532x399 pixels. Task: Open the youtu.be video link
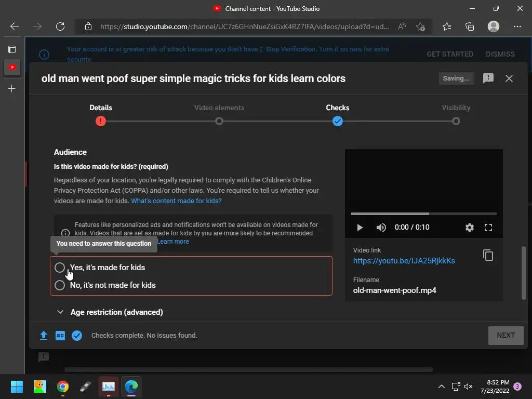click(404, 261)
